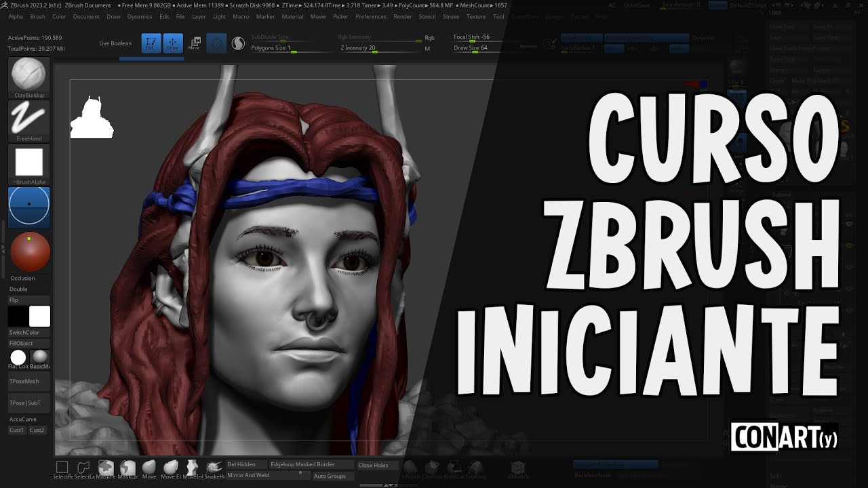The height and width of the screenshot is (488, 868).
Task: Click the FillObject button
Action: [x=29, y=343]
